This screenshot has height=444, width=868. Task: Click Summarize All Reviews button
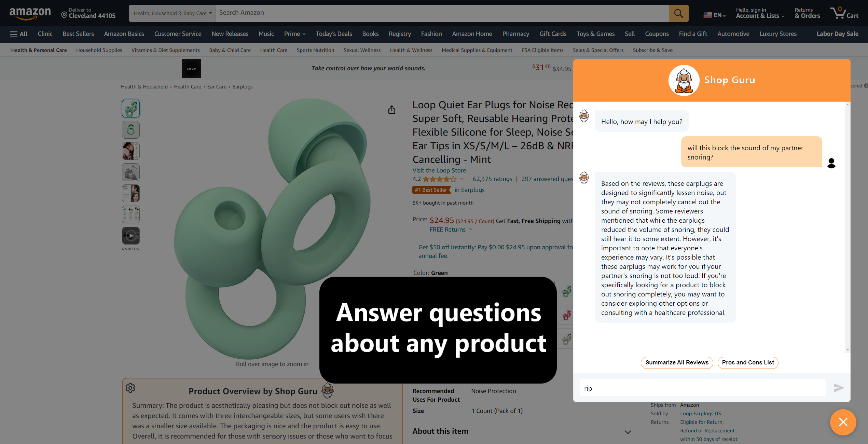[x=677, y=362]
